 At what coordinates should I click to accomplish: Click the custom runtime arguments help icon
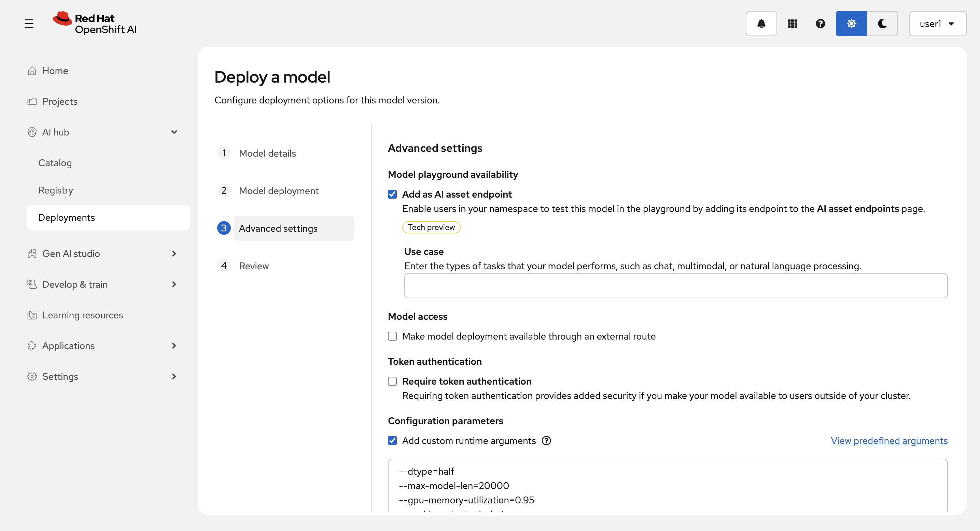point(546,441)
